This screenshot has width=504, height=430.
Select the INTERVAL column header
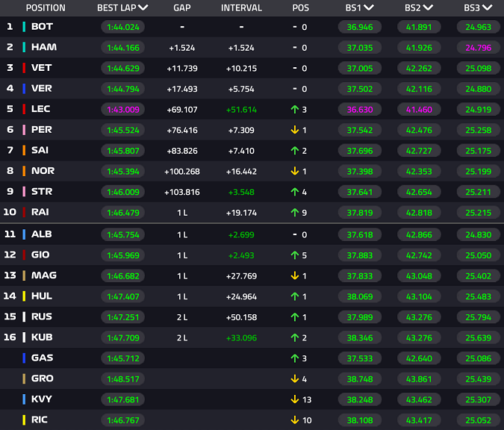point(241,8)
